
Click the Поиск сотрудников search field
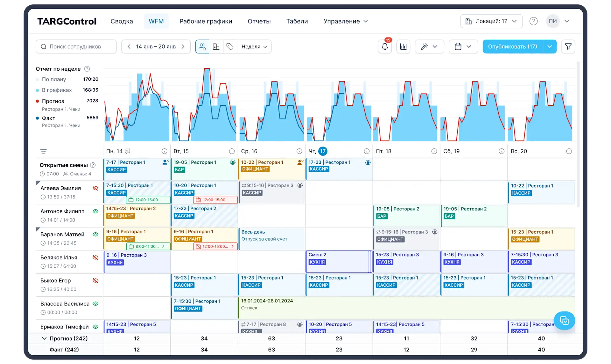(x=76, y=47)
